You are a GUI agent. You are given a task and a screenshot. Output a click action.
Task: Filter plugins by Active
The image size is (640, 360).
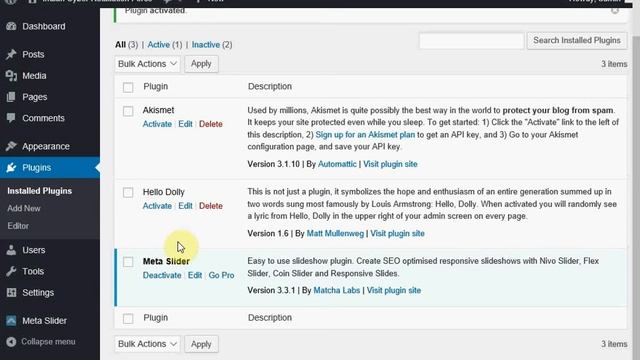(158, 44)
